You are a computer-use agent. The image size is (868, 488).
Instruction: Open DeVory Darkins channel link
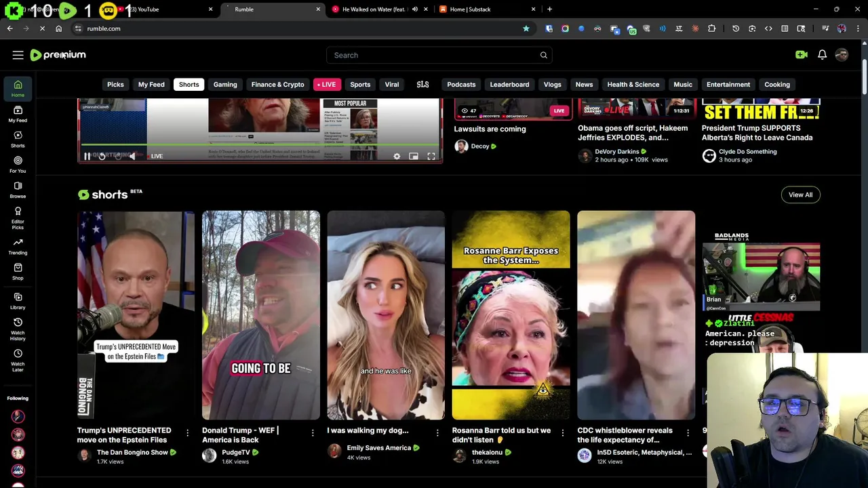[x=617, y=152]
